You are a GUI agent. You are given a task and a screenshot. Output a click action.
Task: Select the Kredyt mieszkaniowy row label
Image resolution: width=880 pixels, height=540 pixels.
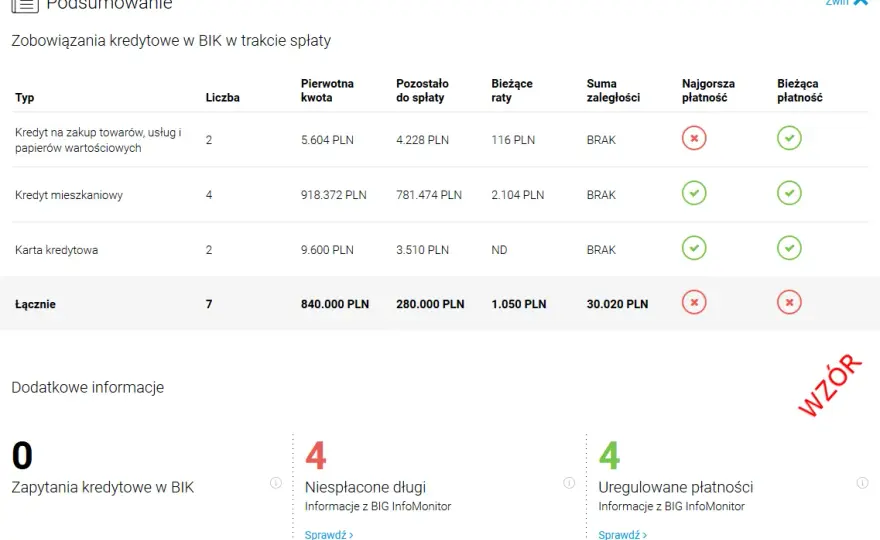(69, 195)
